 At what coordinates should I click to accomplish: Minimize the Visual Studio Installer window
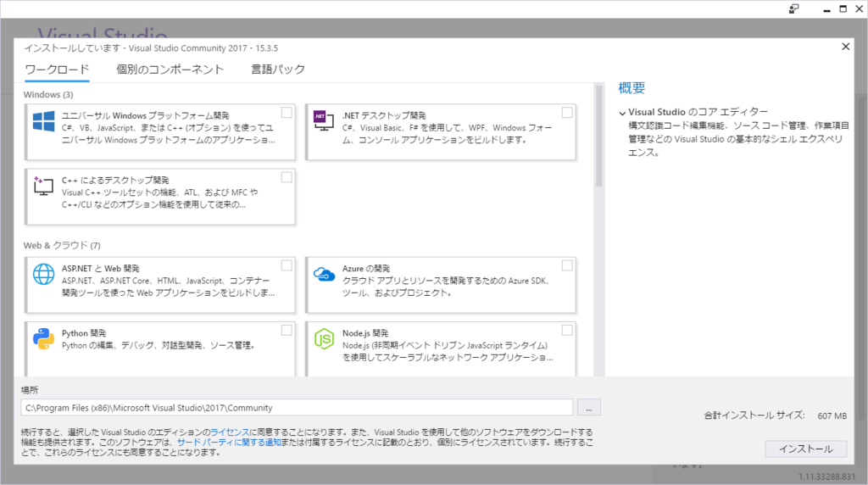826,9
